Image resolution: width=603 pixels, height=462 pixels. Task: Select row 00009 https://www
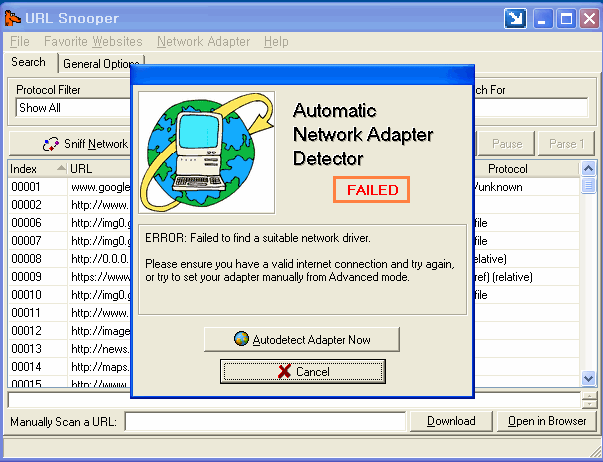[x=69, y=277]
